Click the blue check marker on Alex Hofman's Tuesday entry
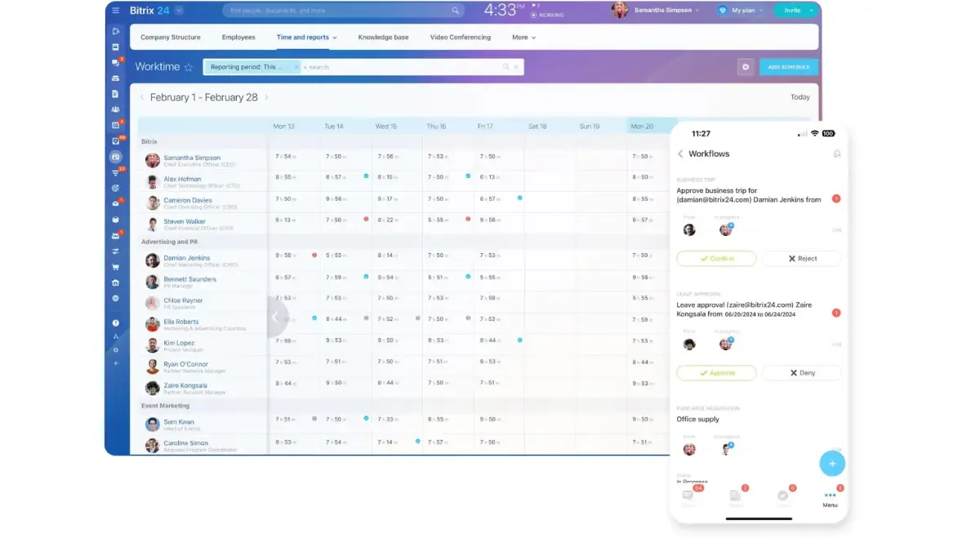The height and width of the screenshot is (551, 980). click(367, 176)
